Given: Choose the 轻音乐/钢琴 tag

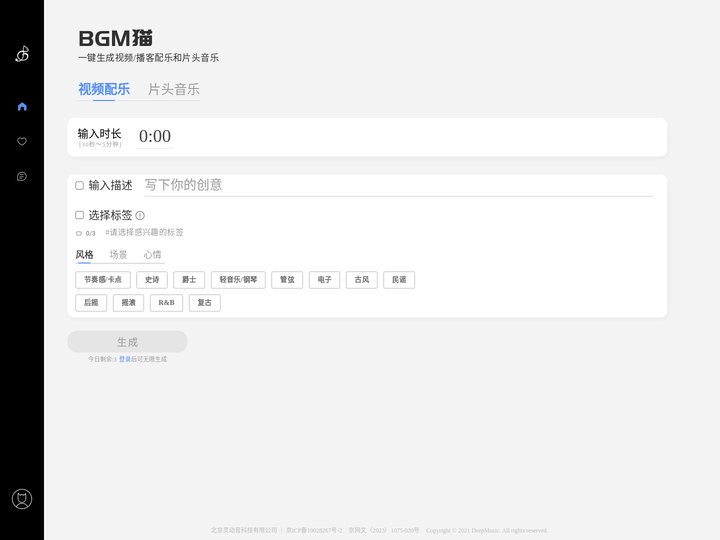Looking at the screenshot, I should click(238, 280).
